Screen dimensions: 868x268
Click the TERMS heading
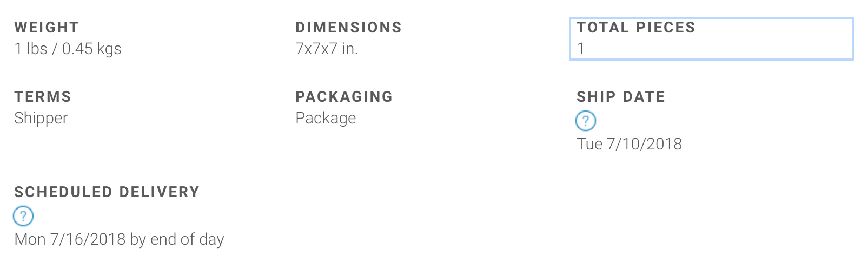[43, 97]
